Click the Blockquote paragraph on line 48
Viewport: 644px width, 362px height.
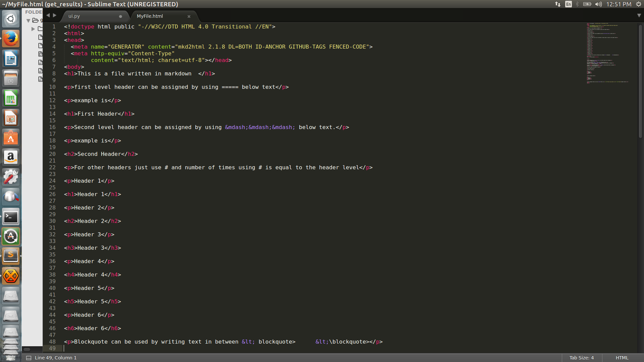click(223, 342)
